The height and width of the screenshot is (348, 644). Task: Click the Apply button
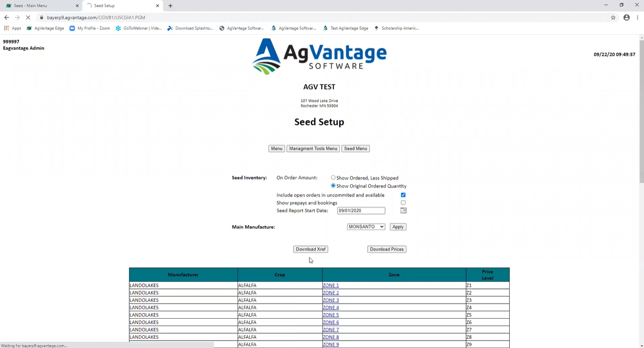pos(398,227)
